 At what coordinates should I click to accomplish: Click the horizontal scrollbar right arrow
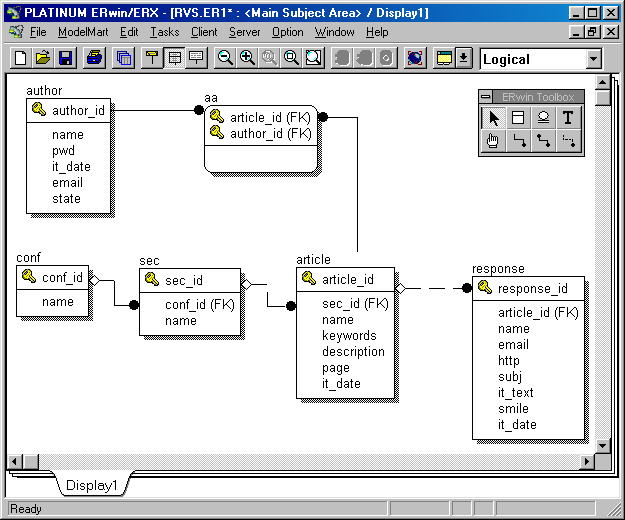pyautogui.click(x=587, y=462)
